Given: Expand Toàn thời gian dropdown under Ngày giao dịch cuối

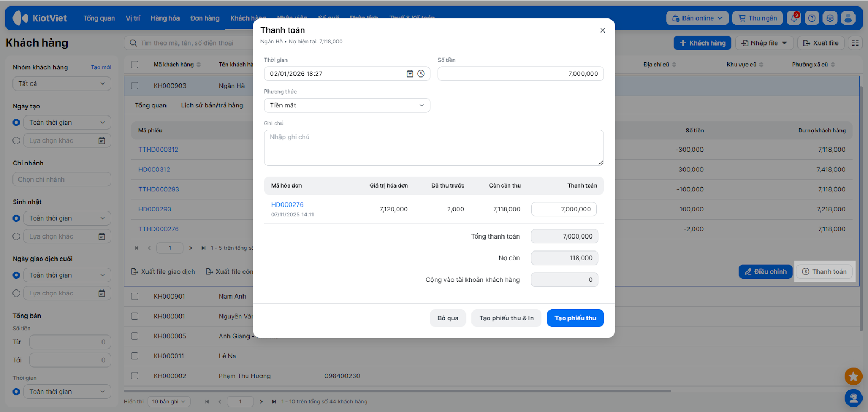Looking at the screenshot, I should 67,275.
